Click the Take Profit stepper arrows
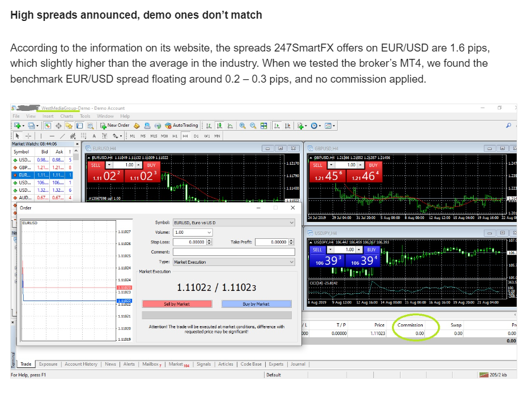 point(291,242)
